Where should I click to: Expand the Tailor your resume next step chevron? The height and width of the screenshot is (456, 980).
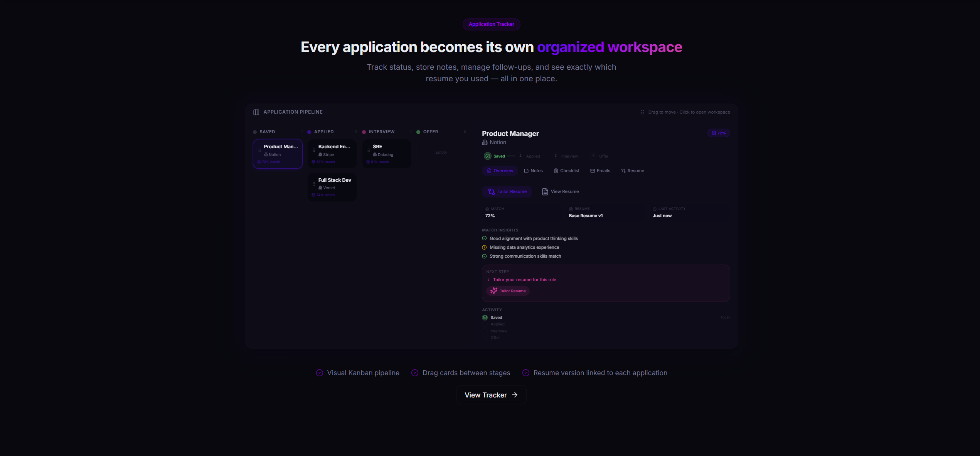coord(488,280)
